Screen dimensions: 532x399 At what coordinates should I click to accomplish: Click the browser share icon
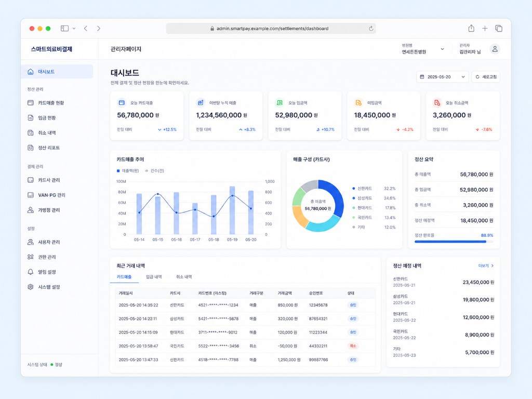click(x=471, y=29)
